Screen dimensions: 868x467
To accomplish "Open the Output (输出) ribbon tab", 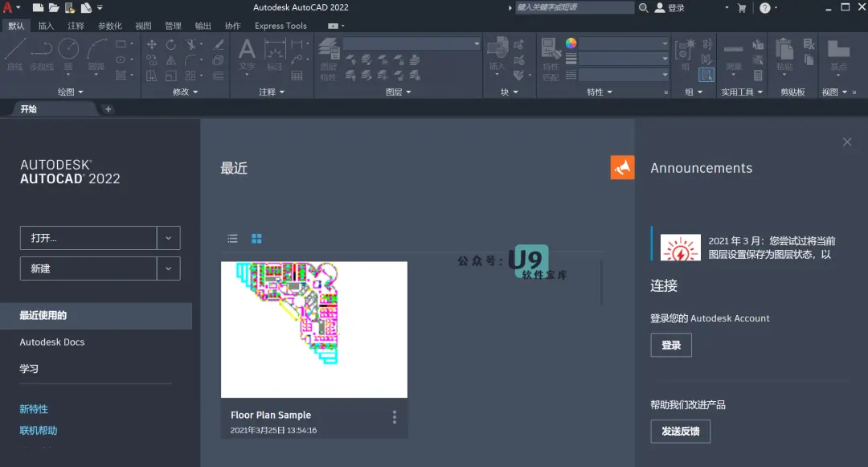I will click(x=203, y=26).
